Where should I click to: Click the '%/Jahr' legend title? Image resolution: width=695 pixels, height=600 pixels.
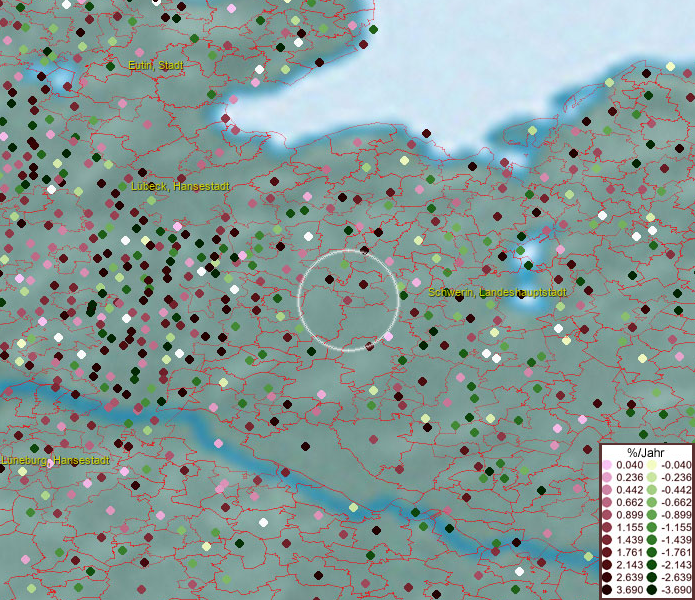(646, 452)
